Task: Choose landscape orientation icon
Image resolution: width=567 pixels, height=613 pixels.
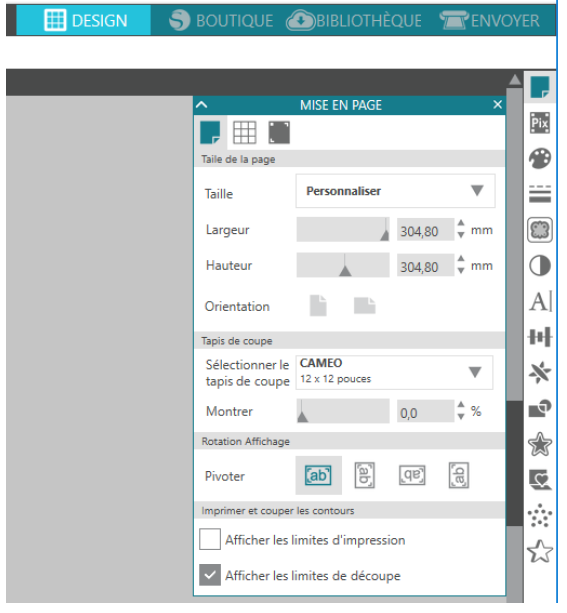Action: coord(364,306)
